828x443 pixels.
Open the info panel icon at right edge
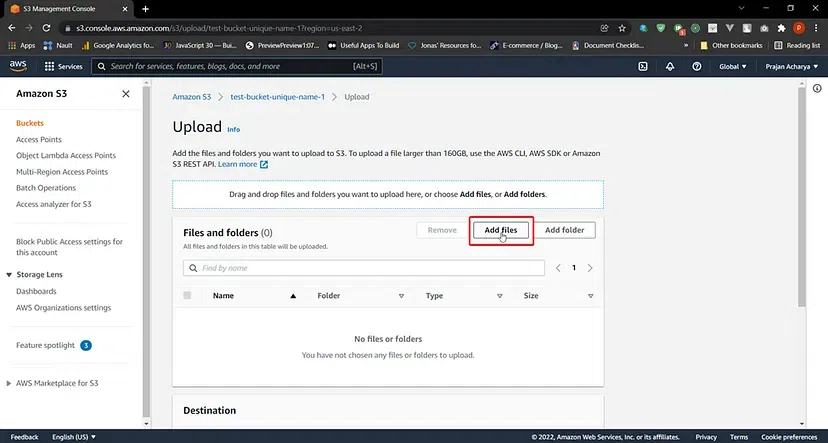817,89
